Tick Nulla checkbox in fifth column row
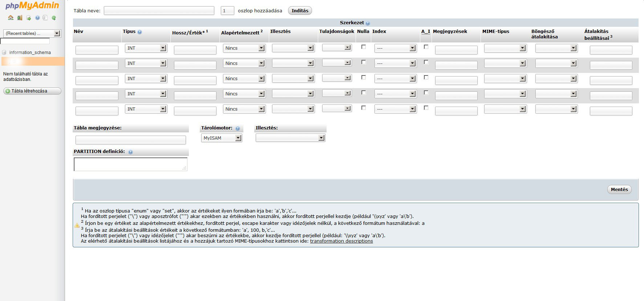 [364, 108]
